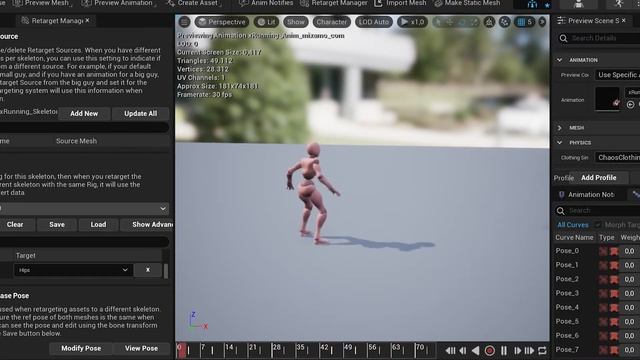Screen dimensions: 640x360
Task: Step back one animation frame
Action: tap(463, 351)
